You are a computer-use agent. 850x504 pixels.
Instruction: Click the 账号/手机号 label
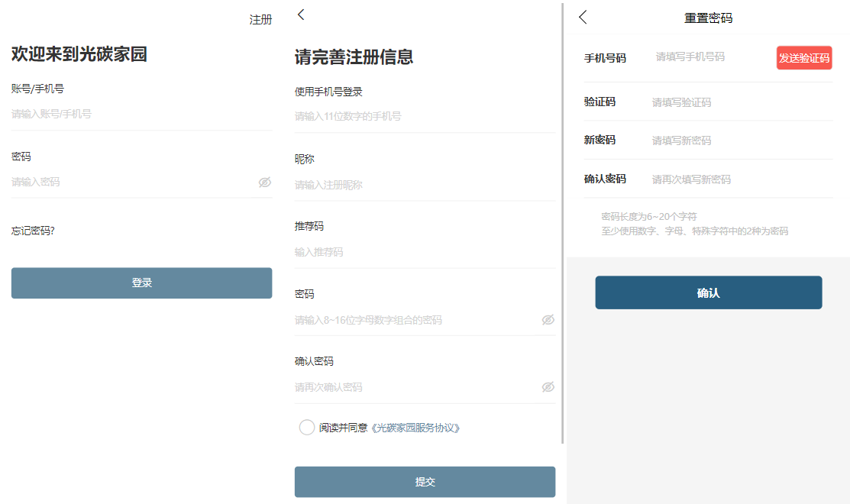click(x=37, y=89)
